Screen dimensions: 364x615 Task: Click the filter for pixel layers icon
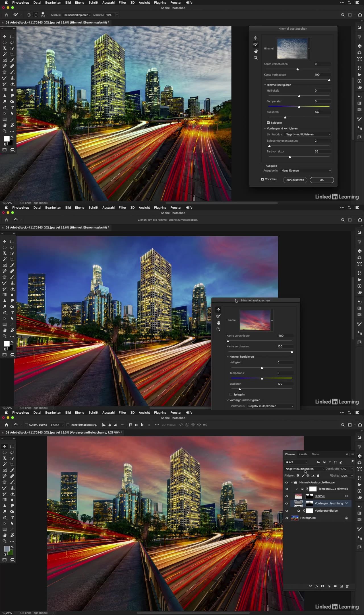click(318, 462)
